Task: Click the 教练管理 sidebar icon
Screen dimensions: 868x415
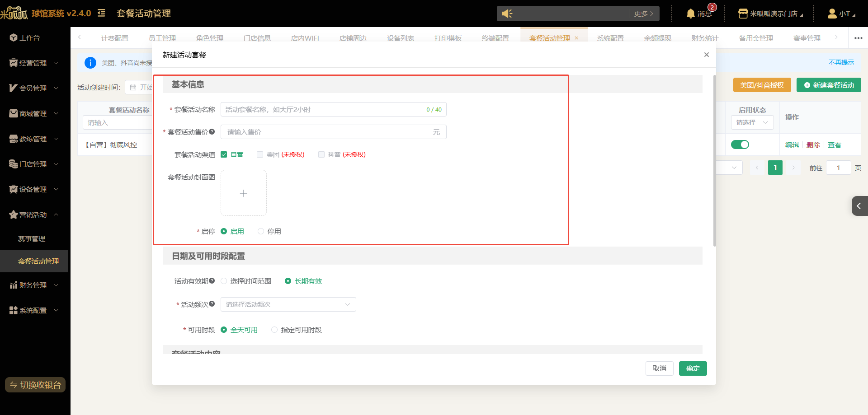Action: (14, 139)
